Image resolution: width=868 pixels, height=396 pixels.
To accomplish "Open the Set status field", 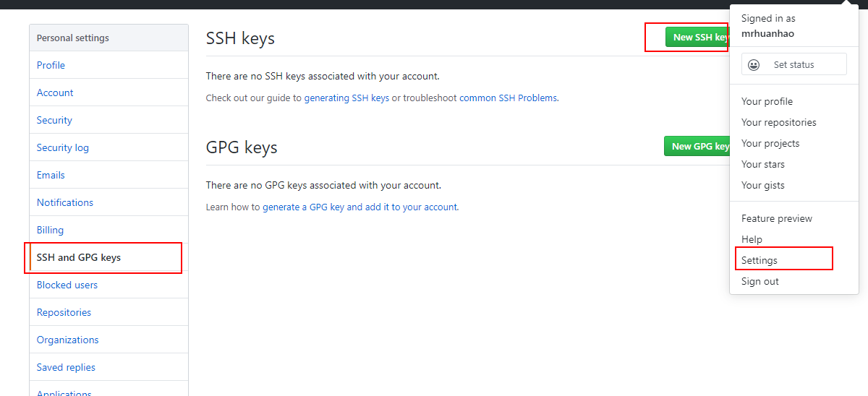I will [794, 64].
